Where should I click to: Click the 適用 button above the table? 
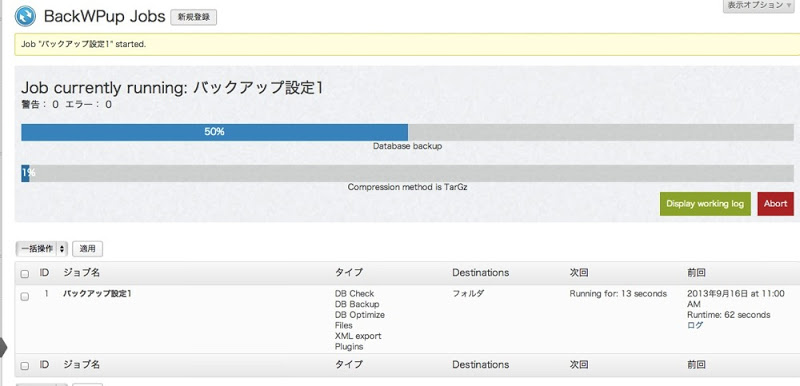[x=87, y=249]
